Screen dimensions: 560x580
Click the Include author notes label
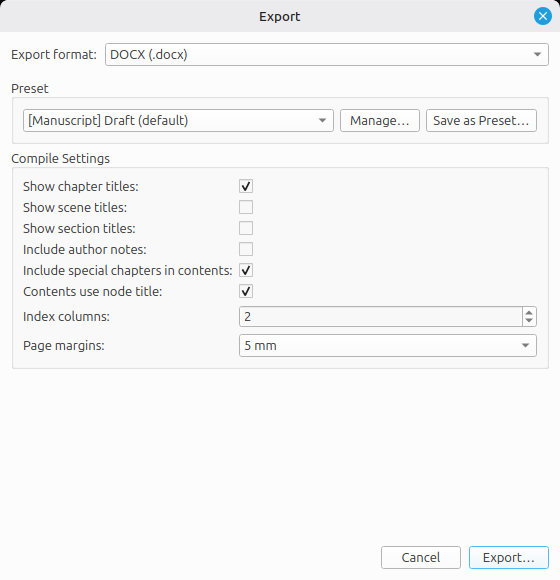(x=85, y=250)
